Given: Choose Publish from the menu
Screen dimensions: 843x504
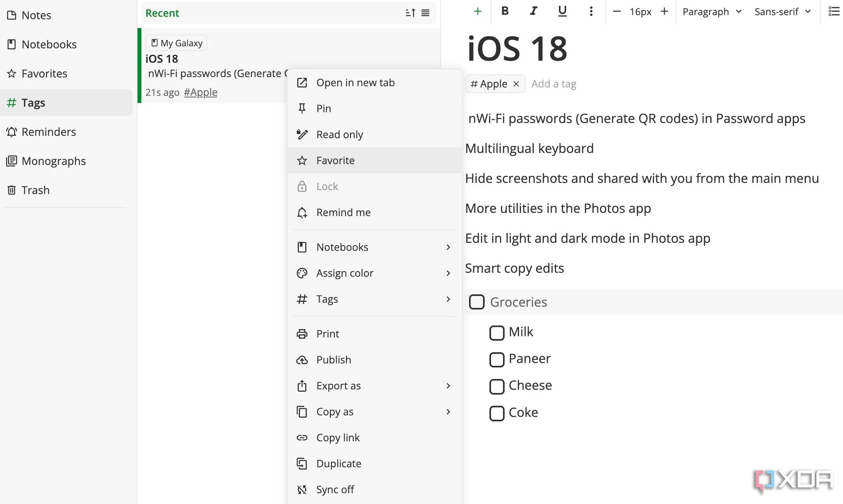Looking at the screenshot, I should (375, 360).
